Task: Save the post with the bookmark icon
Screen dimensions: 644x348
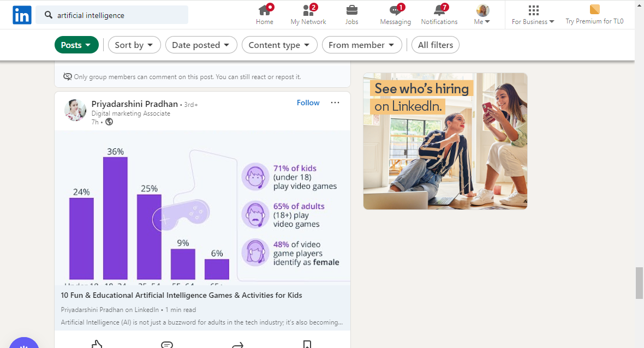Action: [307, 344]
